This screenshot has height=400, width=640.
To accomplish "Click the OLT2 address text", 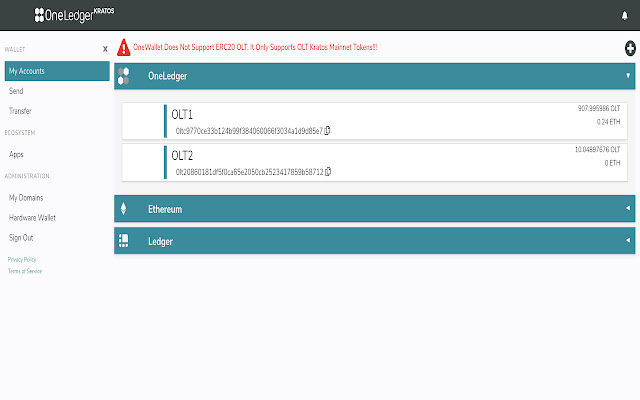I will click(x=249, y=172).
